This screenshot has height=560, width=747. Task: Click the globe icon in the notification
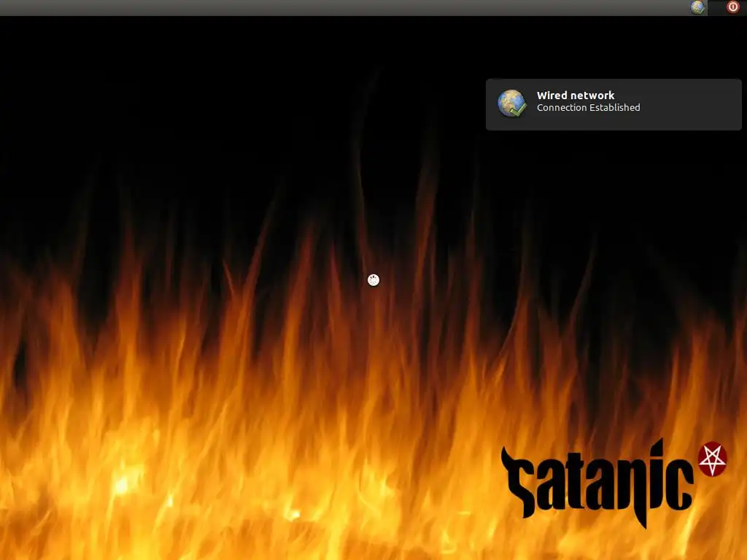tap(511, 104)
